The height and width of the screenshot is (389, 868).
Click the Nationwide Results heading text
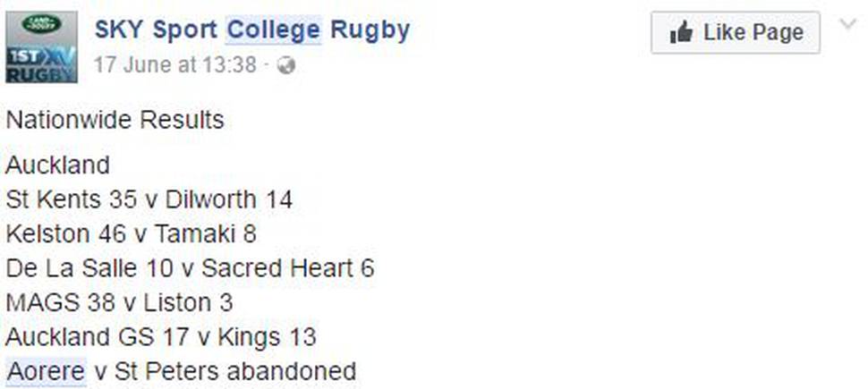(115, 120)
